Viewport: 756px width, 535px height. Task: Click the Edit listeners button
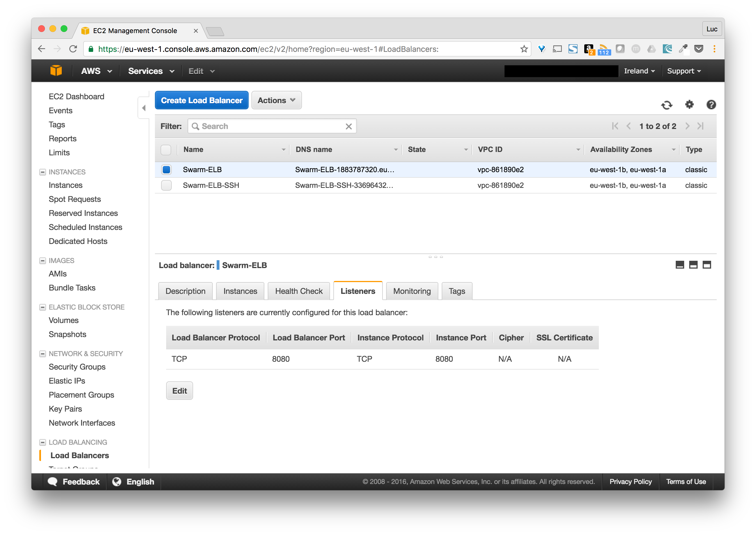(179, 391)
